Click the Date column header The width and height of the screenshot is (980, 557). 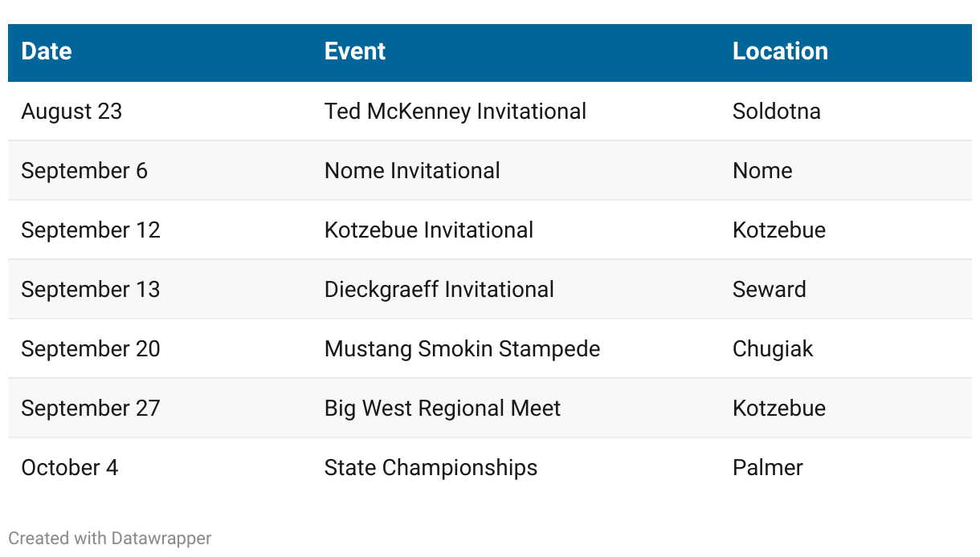point(47,51)
